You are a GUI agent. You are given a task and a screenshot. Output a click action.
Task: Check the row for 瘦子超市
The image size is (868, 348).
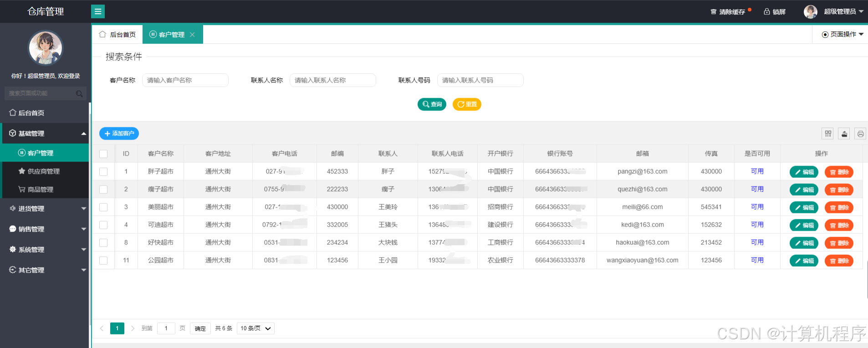point(103,189)
